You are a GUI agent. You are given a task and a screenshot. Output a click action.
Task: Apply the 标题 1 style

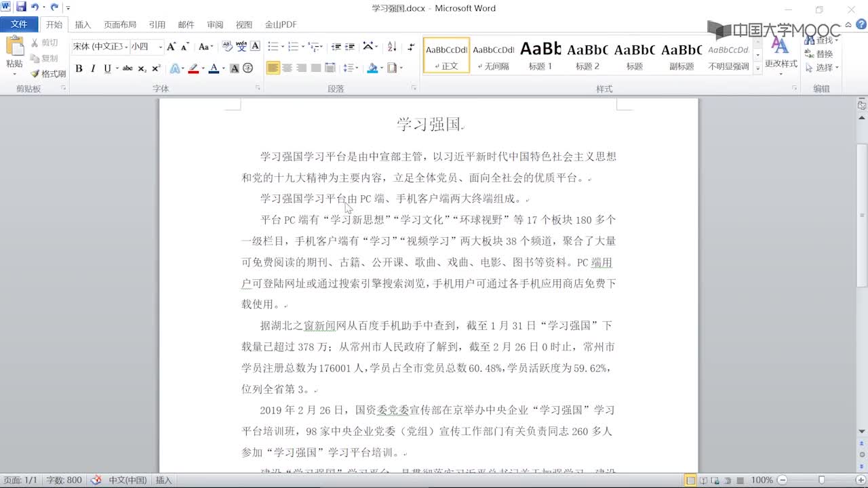(540, 56)
